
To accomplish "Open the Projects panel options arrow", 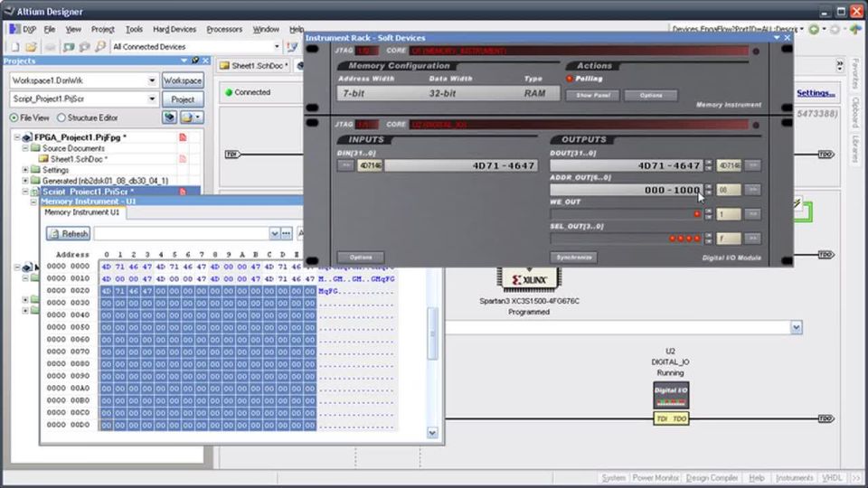I will pyautogui.click(x=184, y=61).
